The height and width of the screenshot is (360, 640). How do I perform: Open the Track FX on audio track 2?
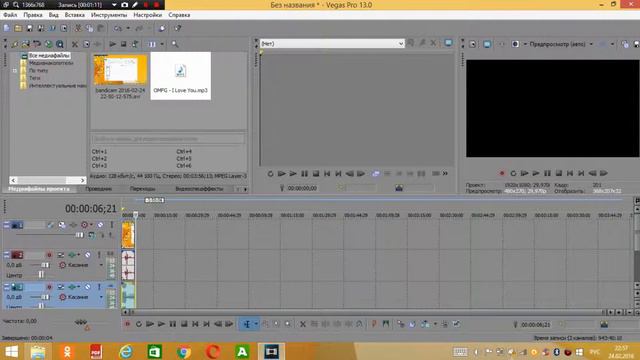(73, 255)
